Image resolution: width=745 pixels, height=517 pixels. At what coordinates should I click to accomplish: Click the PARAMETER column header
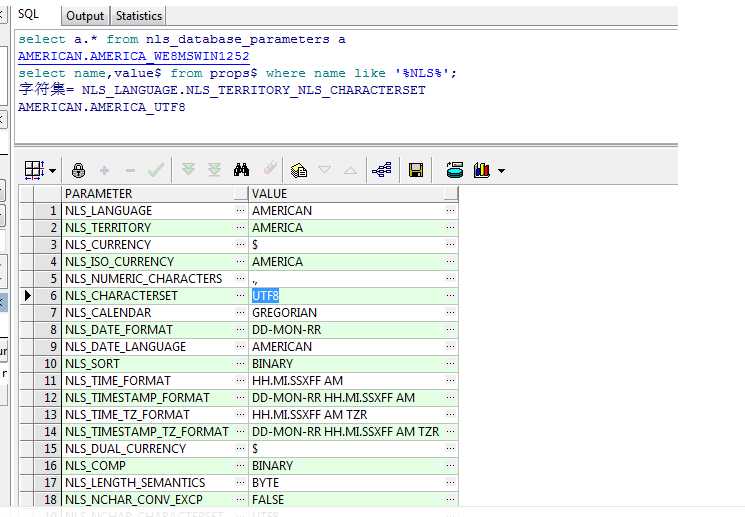pos(154,194)
